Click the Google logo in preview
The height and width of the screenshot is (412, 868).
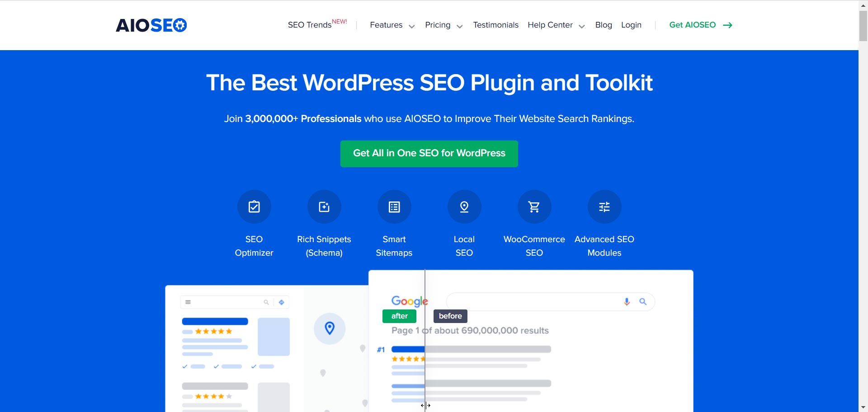click(410, 301)
